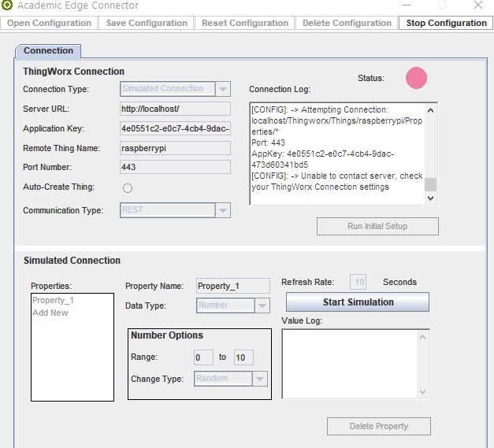
Task: Toggle the Auto-Create Thing radio button
Action: point(128,188)
